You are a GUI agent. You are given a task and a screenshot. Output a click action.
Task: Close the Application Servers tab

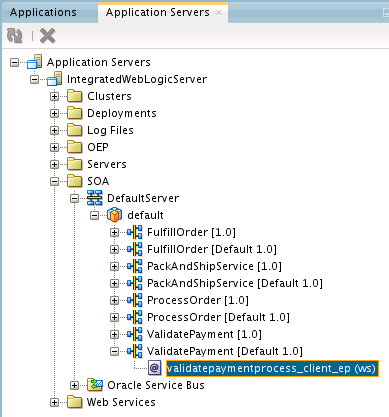(219, 13)
